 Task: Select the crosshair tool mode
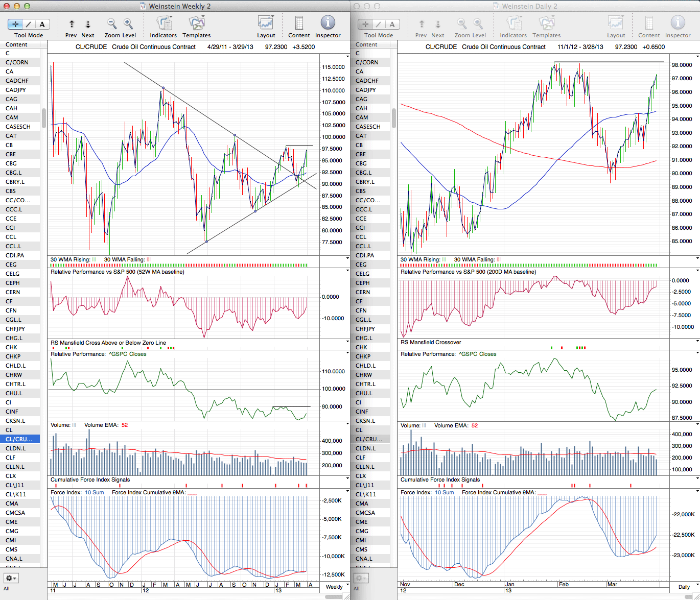(x=15, y=24)
